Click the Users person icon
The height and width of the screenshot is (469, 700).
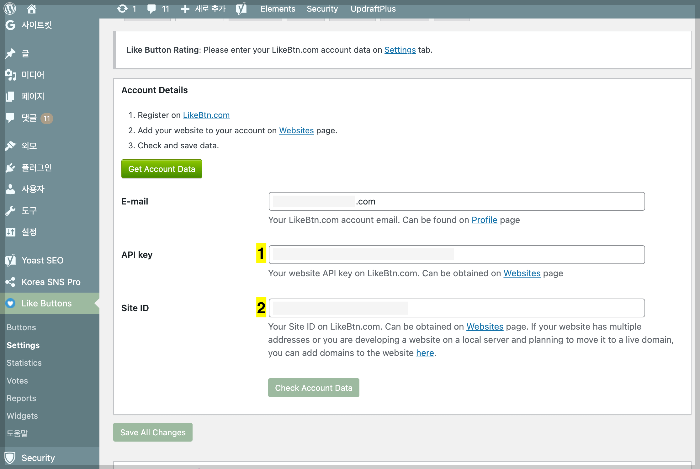point(10,189)
